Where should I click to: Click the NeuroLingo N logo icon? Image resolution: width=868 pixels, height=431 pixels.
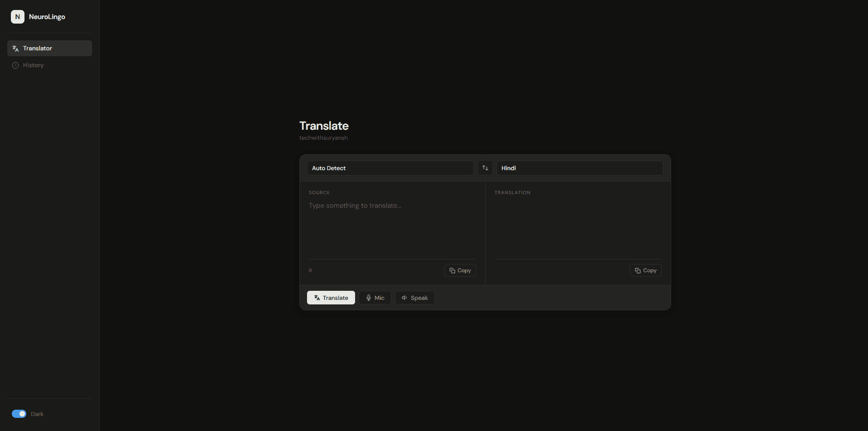pyautogui.click(x=18, y=17)
